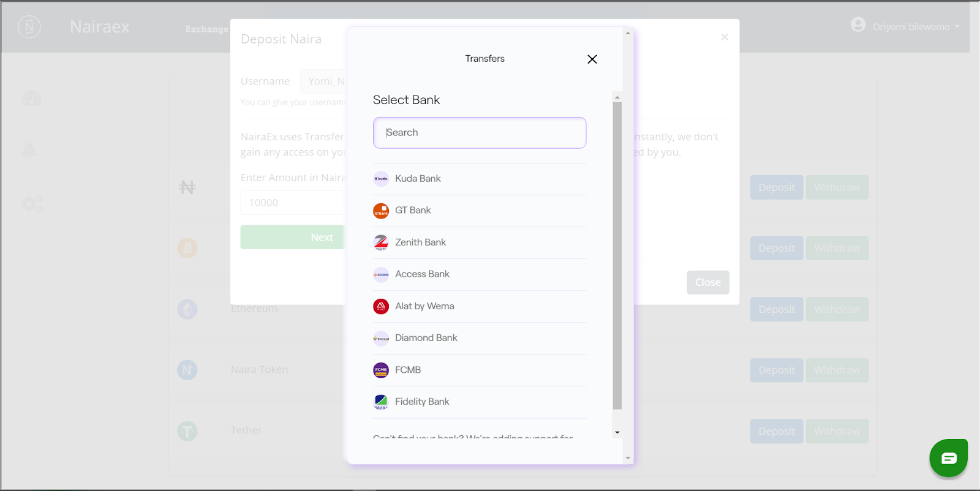Select Diamond Bank logo icon

381,338
